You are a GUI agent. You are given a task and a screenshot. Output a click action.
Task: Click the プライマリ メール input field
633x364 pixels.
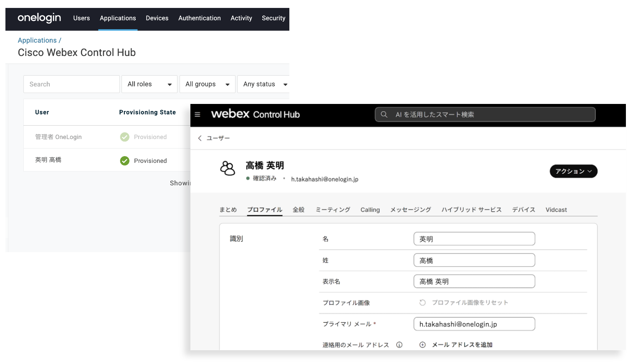point(474,324)
